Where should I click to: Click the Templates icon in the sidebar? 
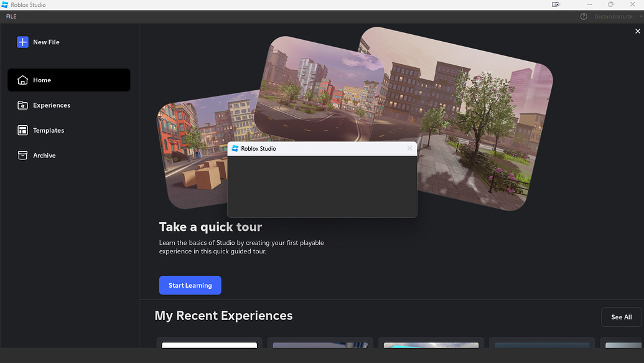pos(22,130)
